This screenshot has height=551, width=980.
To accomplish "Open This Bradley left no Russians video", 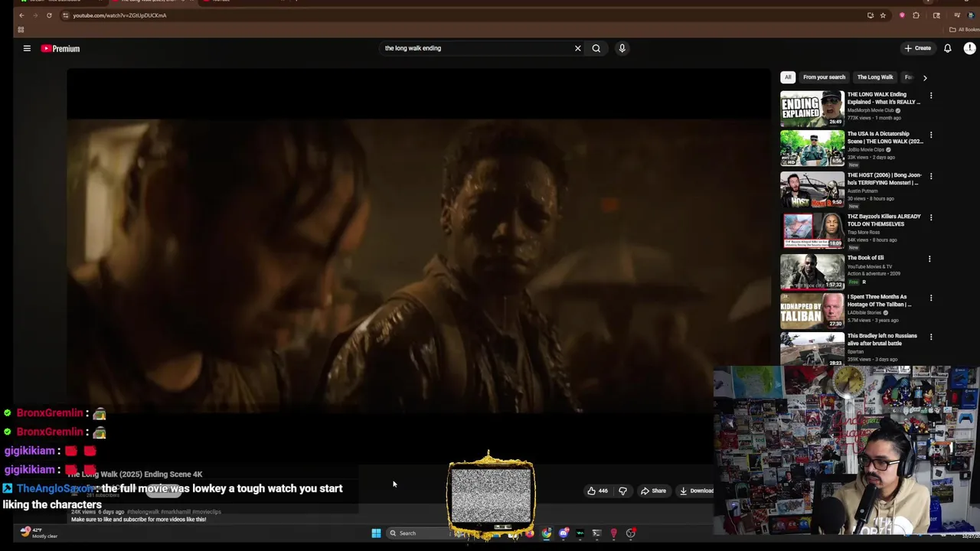I will point(812,349).
